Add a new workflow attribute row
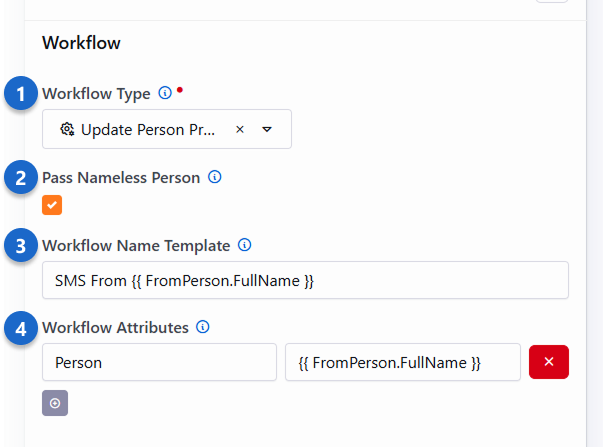Screen dimensions: 603x447 tap(54, 402)
